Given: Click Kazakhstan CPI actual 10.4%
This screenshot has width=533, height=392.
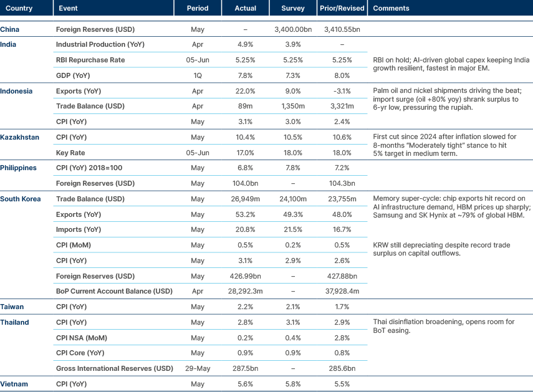Looking at the screenshot, I should pos(245,137).
